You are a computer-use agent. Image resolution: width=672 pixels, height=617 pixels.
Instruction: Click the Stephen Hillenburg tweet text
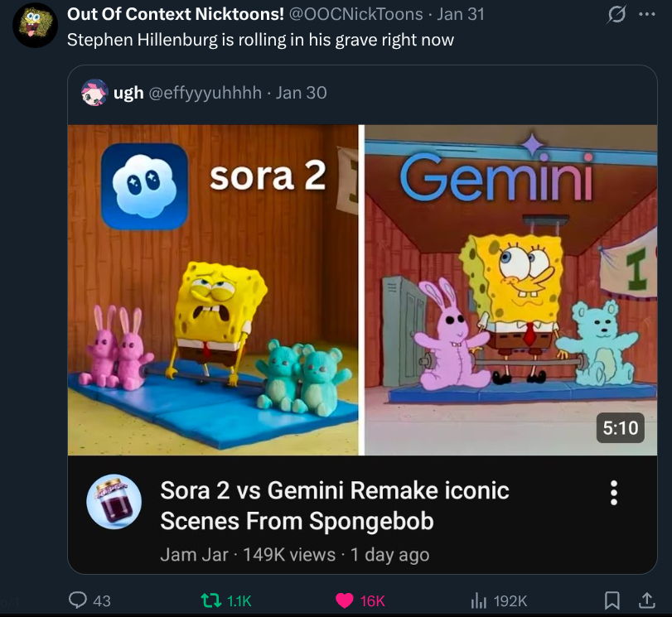click(x=260, y=39)
